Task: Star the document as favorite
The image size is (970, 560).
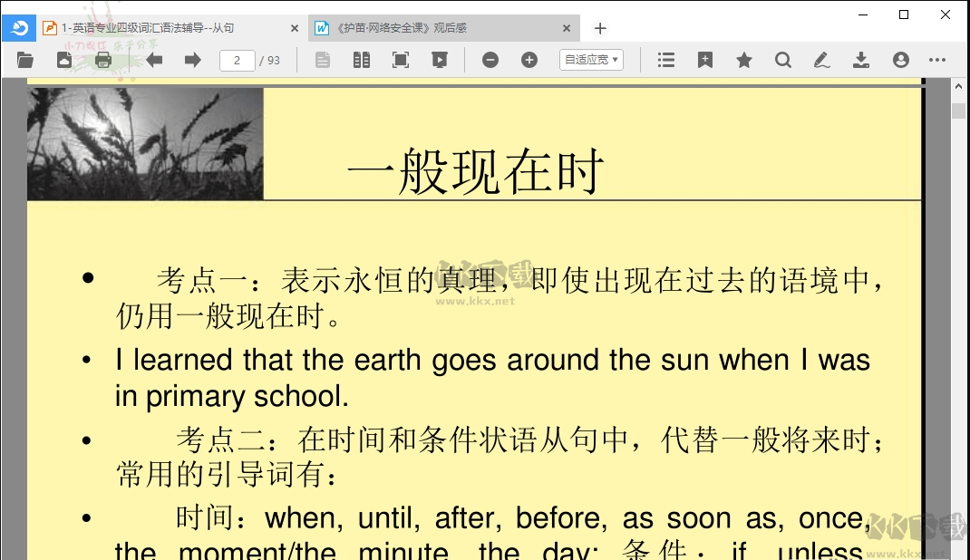Action: pyautogui.click(x=743, y=59)
